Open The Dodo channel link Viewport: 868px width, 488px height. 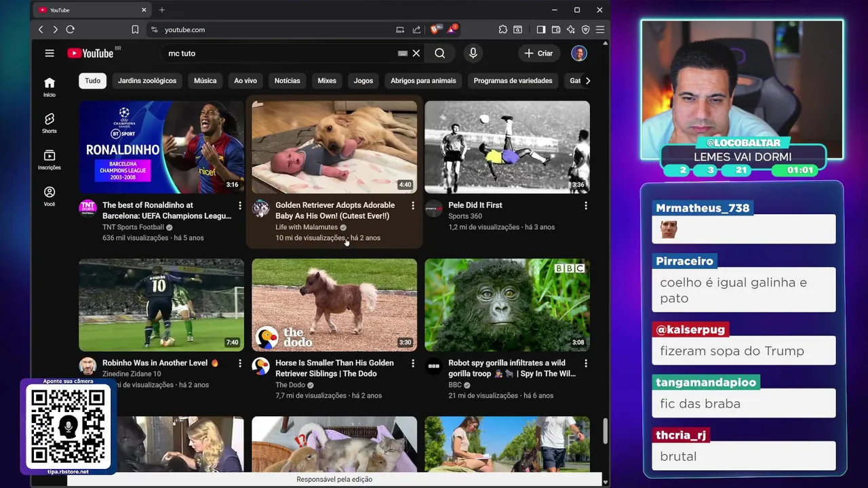(290, 385)
